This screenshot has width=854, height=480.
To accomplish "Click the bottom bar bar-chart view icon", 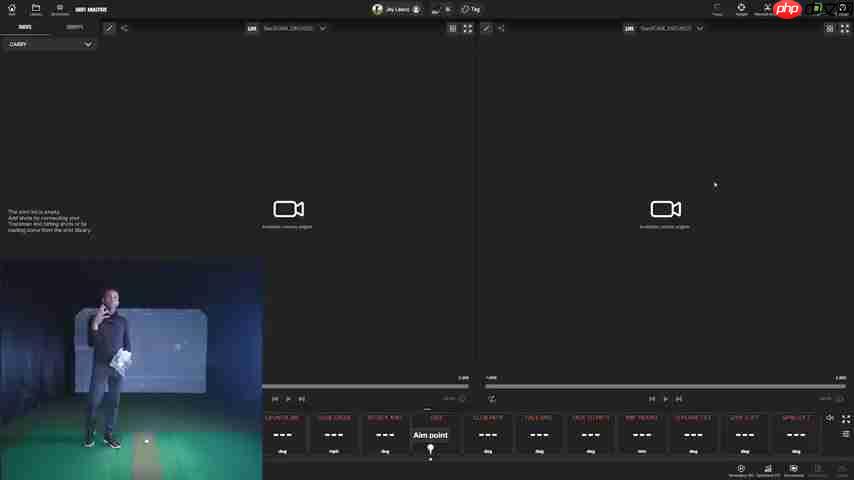I will (768, 470).
